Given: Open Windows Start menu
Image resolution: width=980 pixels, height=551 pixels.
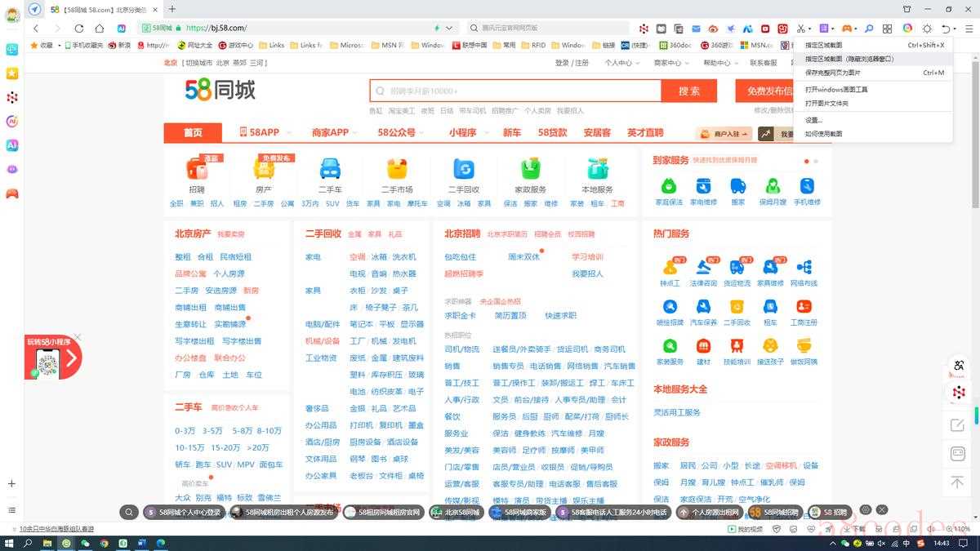Looking at the screenshot, I should pos(9,543).
